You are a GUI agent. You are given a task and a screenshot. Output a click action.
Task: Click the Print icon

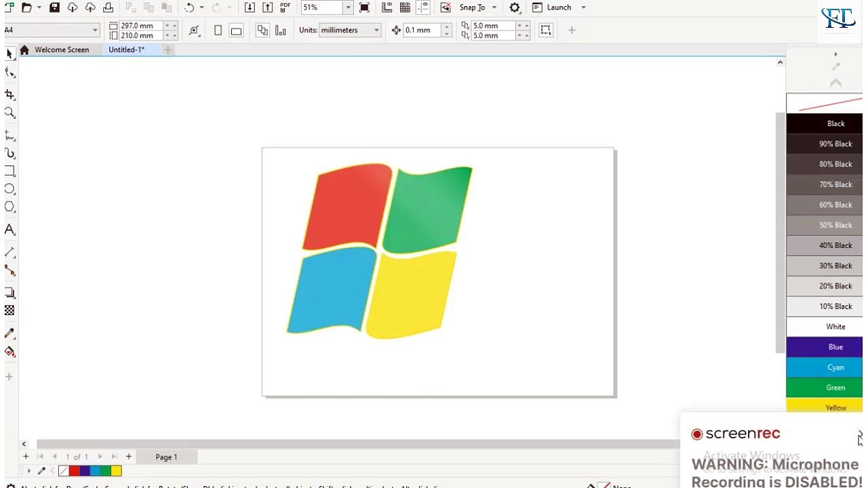(x=108, y=7)
